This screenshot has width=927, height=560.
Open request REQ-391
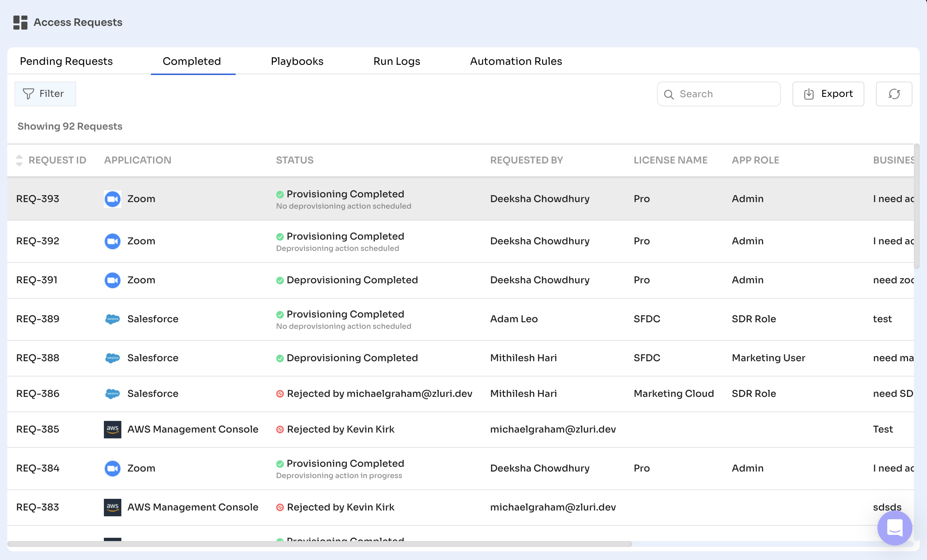(x=37, y=280)
